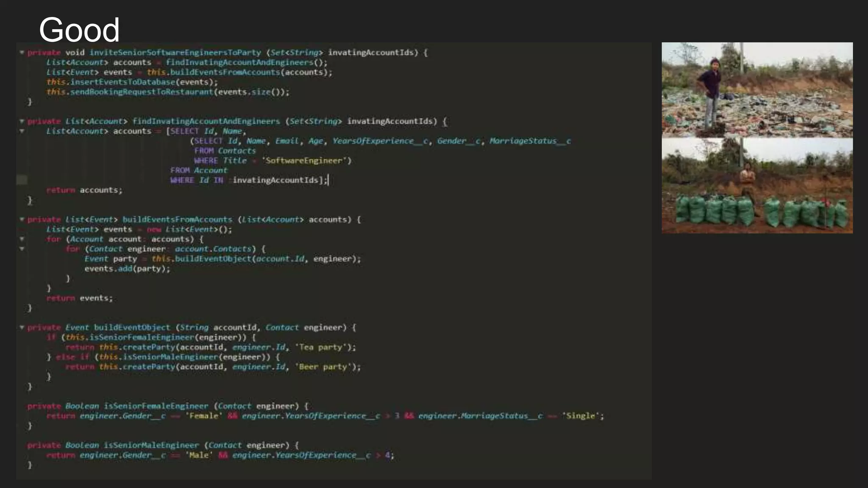Click the insertEventsToDatabase method call

point(122,82)
